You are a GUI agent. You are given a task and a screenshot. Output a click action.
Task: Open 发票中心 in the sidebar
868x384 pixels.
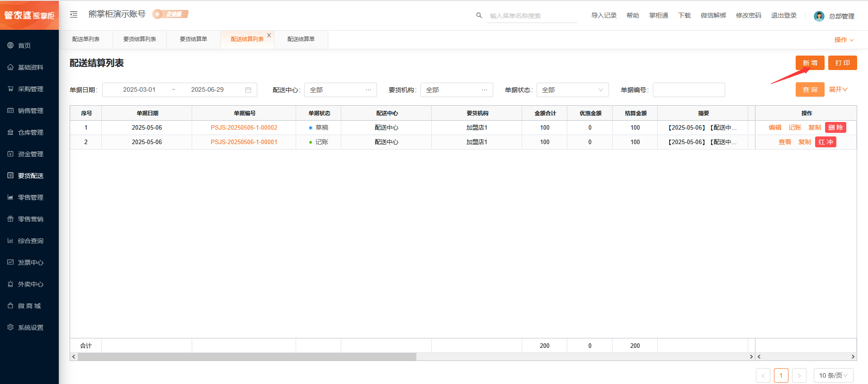tap(29, 262)
